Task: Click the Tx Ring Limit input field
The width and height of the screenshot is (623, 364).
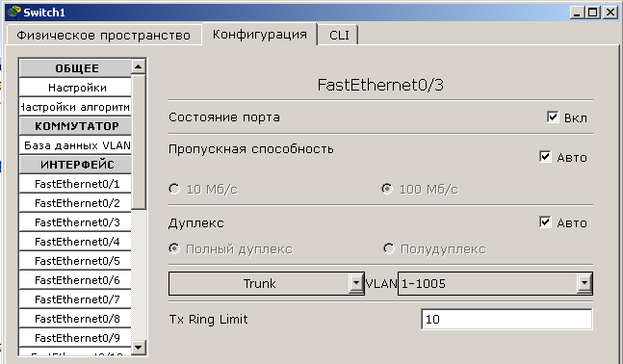Action: point(506,319)
